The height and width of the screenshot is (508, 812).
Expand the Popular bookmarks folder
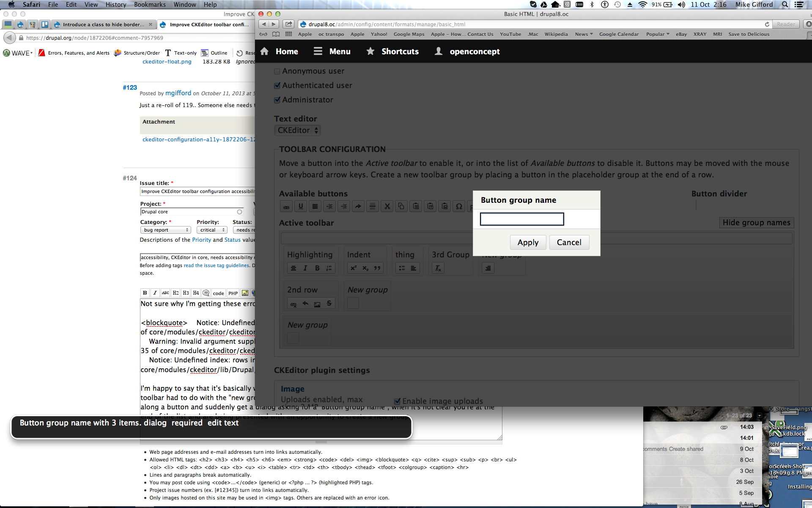[658, 34]
